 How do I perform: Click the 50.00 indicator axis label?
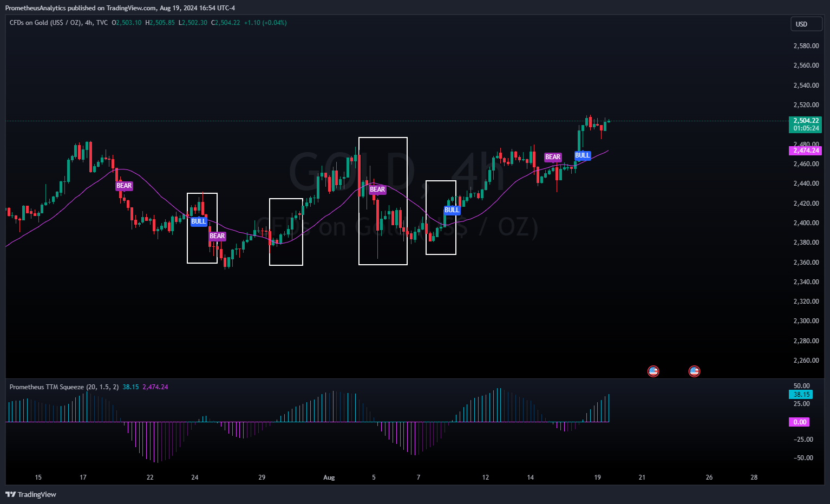coord(802,386)
